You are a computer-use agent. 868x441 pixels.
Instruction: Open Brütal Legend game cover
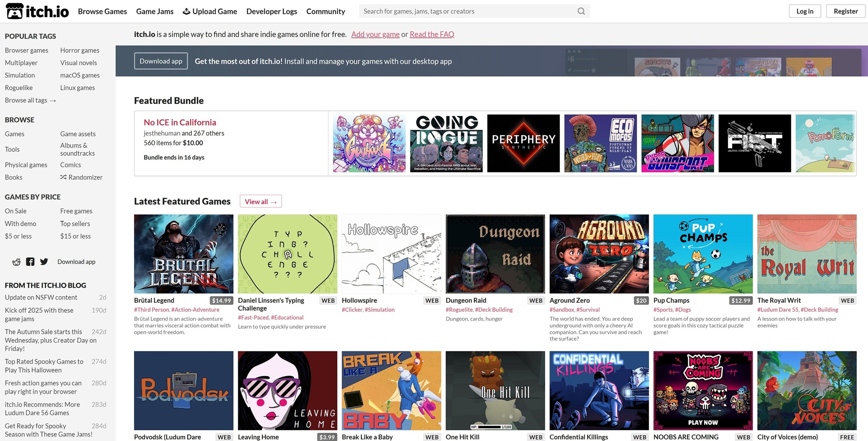[x=183, y=254]
